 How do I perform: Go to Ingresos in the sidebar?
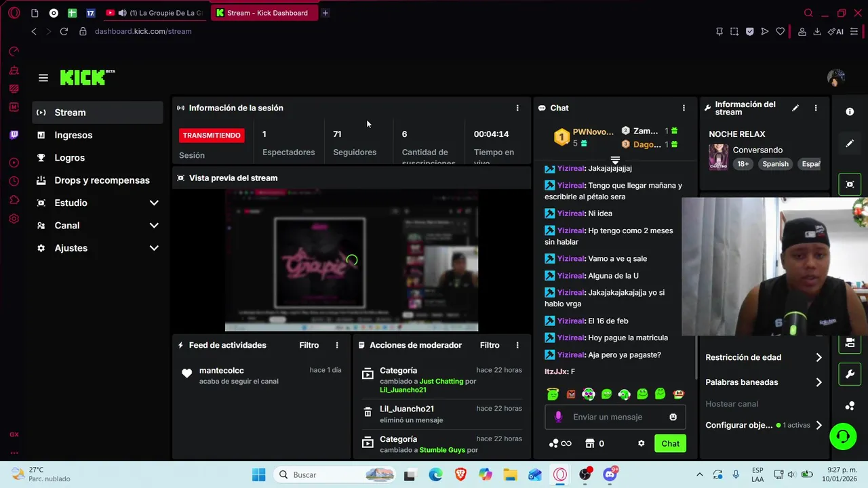(98, 135)
